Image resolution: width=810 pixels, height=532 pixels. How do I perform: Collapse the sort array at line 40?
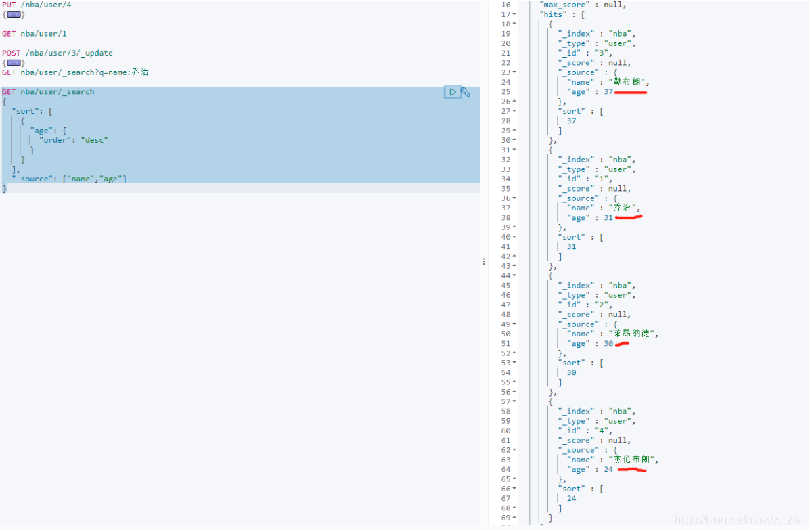tap(514, 237)
